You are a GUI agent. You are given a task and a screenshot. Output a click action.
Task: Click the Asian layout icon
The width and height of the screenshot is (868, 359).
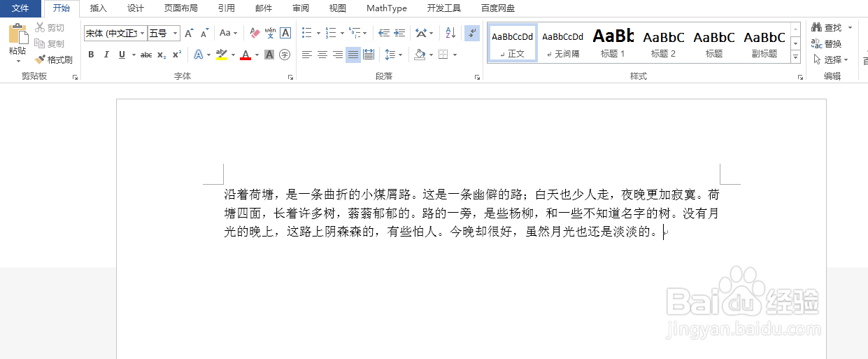coord(420,33)
